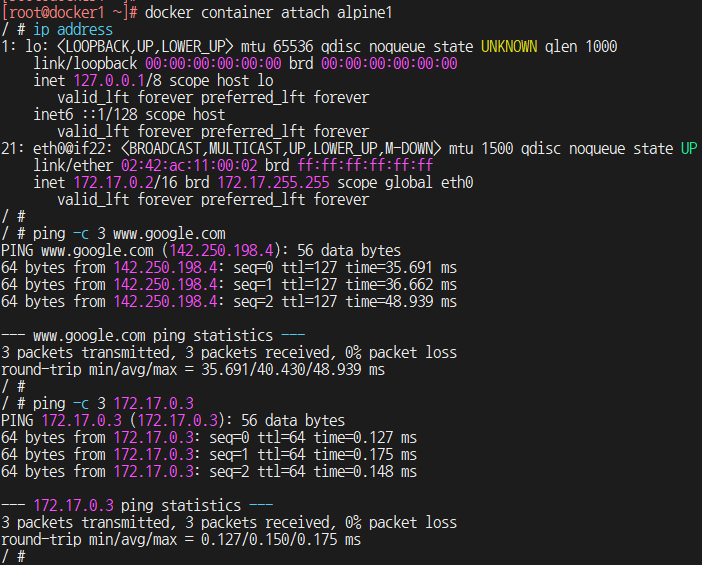Click the 'time=0.148 ms' value
The height and width of the screenshot is (565, 702).
coord(365,472)
